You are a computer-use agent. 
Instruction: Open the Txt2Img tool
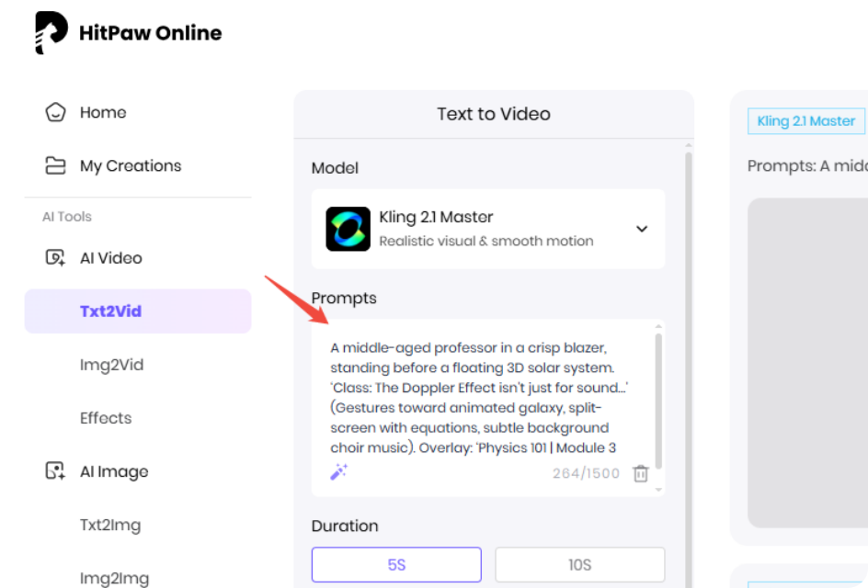pyautogui.click(x=110, y=525)
